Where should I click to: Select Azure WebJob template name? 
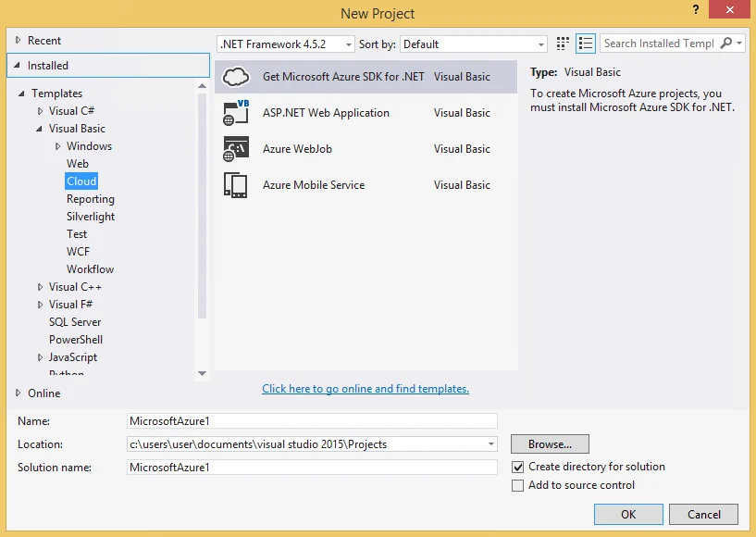pos(297,149)
